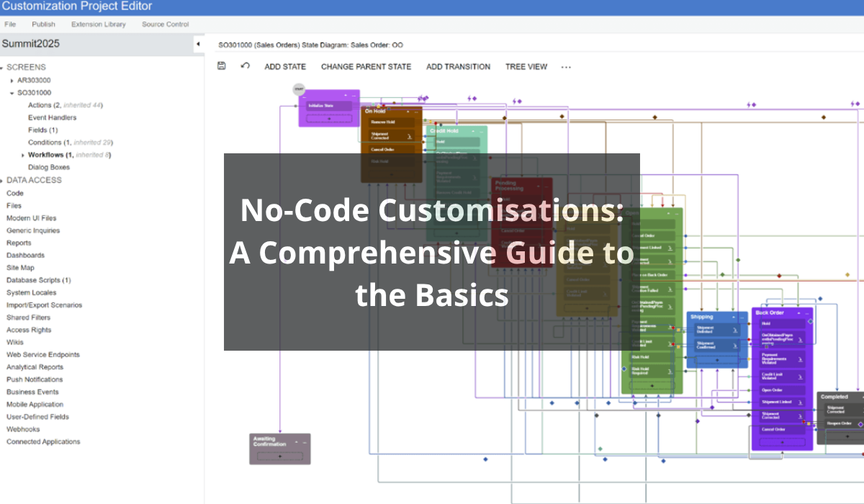Collapse the Back Order state box
864x504 pixels.
(x=798, y=313)
